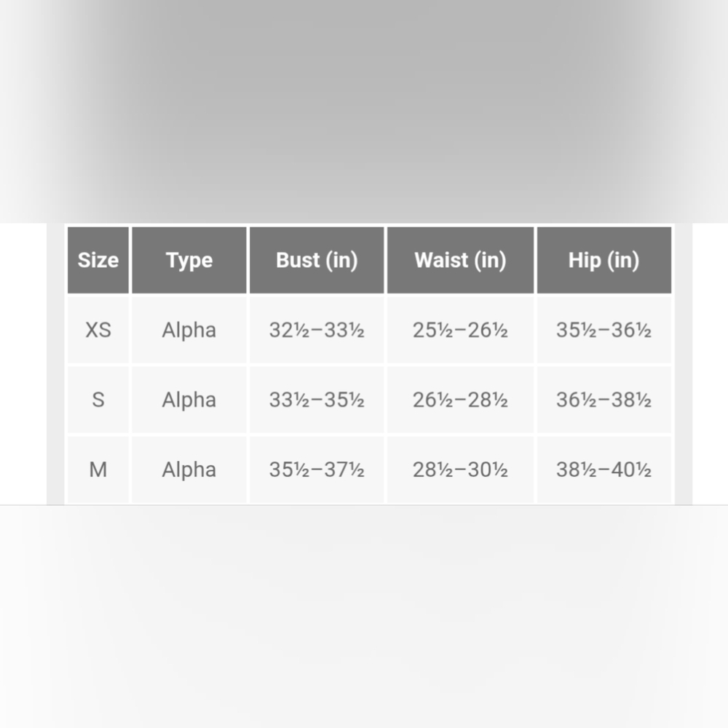Click the Alpha type cell in the M row
This screenshot has width=728, height=728.
pos(189,470)
